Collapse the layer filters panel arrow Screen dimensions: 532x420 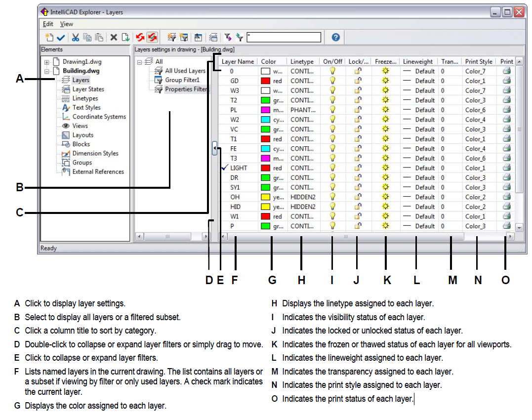pos(214,148)
